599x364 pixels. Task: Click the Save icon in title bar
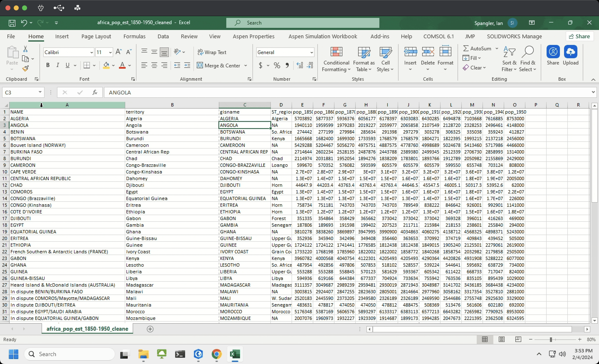pos(12,23)
